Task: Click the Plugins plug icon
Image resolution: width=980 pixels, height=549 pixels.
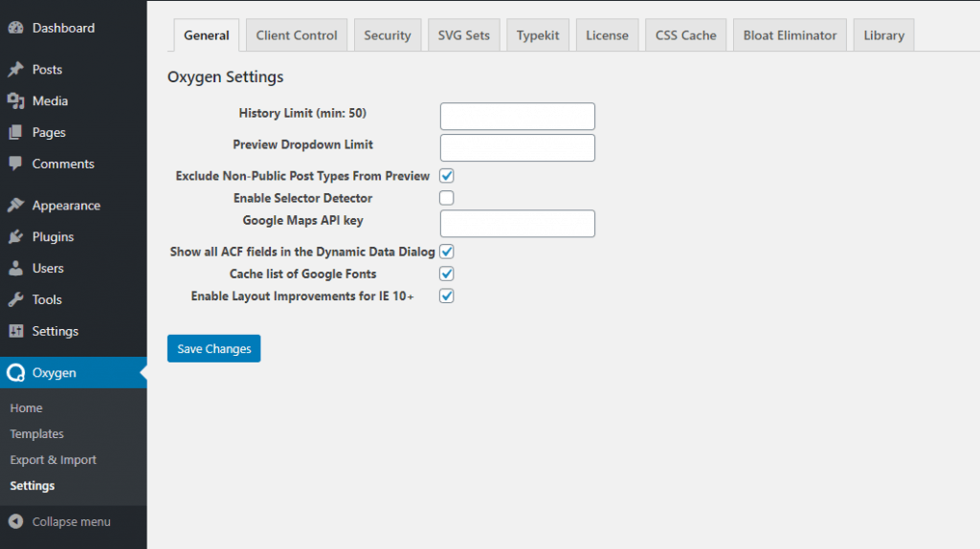Action: (x=15, y=237)
